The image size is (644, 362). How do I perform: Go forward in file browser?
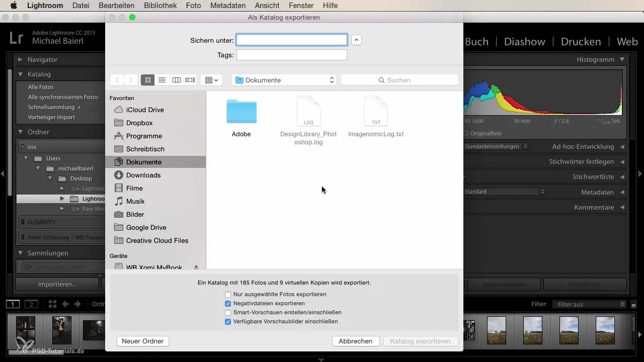131,80
